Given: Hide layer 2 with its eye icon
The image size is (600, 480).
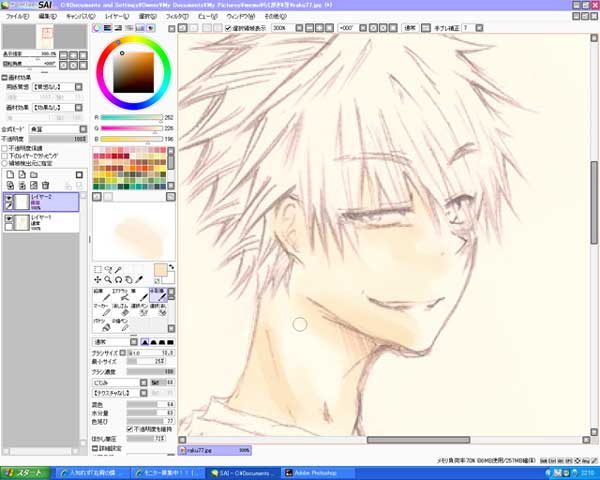Looking at the screenshot, I should coord(8,198).
